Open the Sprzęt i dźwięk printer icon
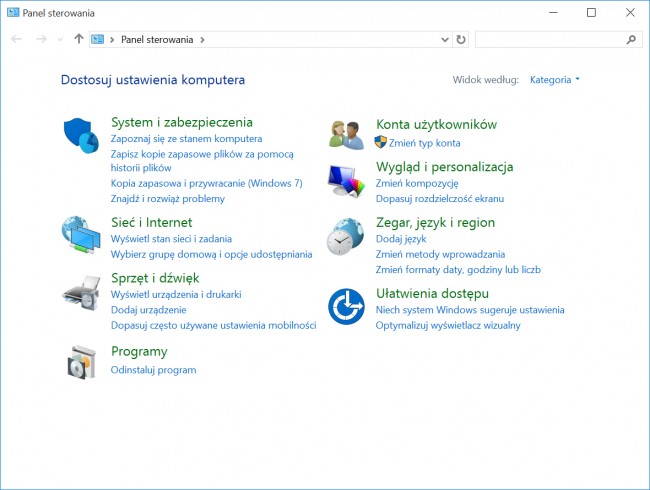 click(81, 293)
